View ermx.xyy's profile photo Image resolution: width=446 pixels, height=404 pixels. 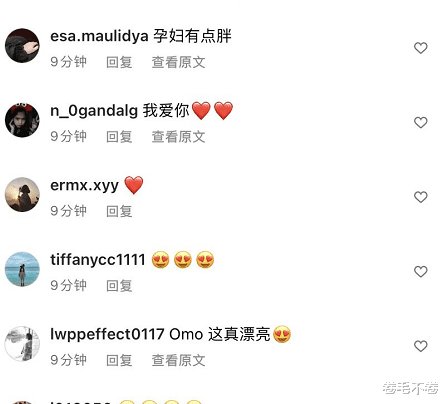(x=22, y=195)
